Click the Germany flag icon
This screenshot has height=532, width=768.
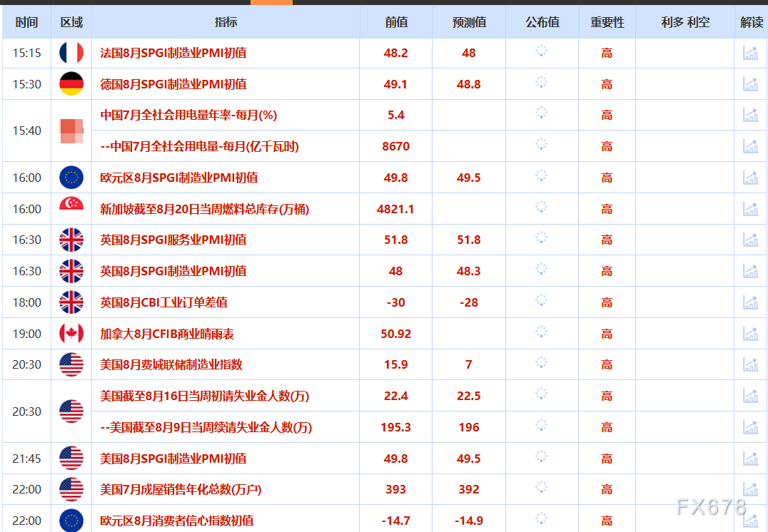tap(71, 83)
